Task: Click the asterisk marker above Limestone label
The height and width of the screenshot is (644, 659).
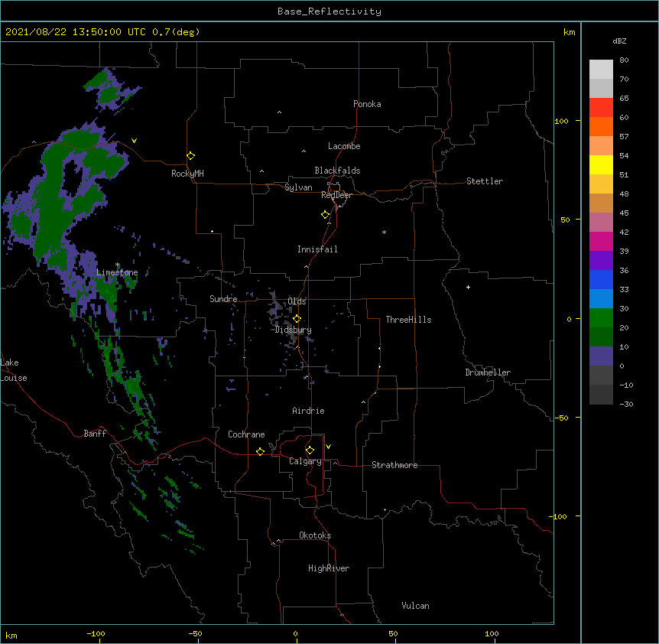Action: [x=117, y=265]
